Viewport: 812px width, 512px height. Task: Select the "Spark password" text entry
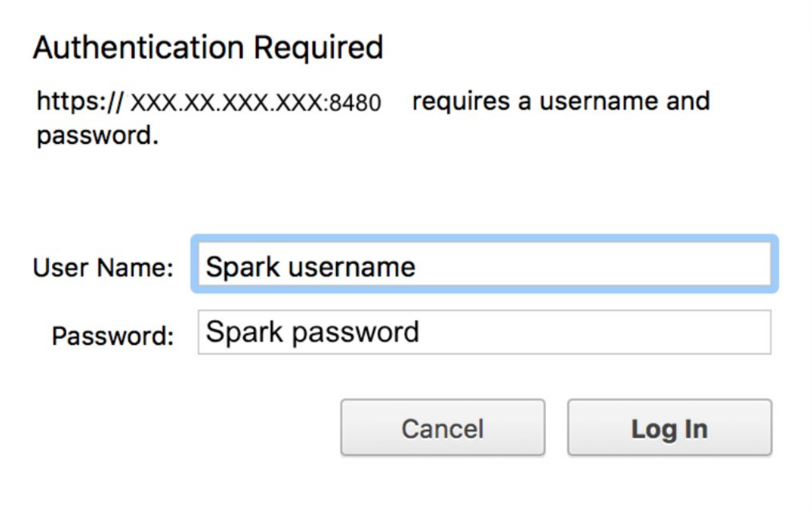coord(312,332)
